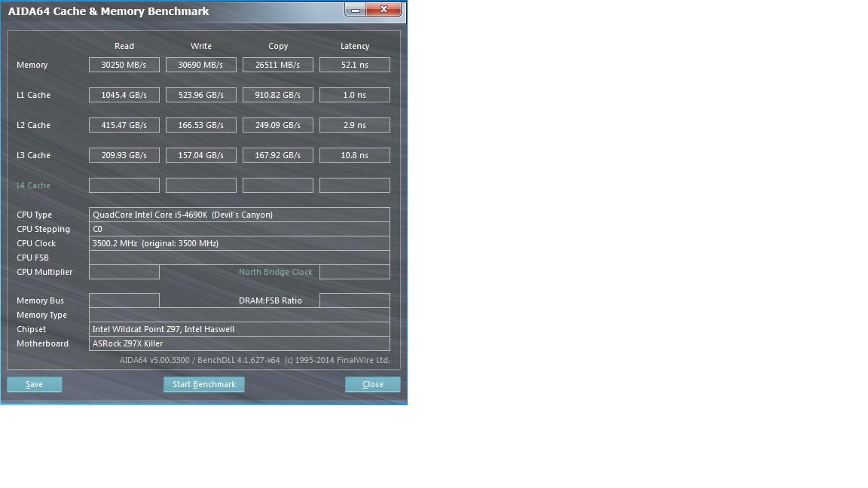Click L2 Cache Latency 2.9 ns
This screenshot has width=868, height=488.
[355, 125]
